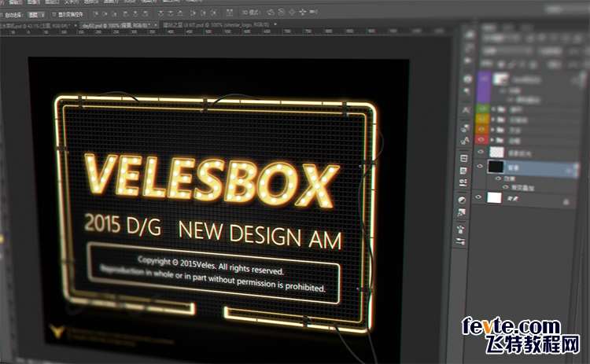Screen dimensions: 590x364
Task: Expand the red-tagged layer group
Action: 494,139
